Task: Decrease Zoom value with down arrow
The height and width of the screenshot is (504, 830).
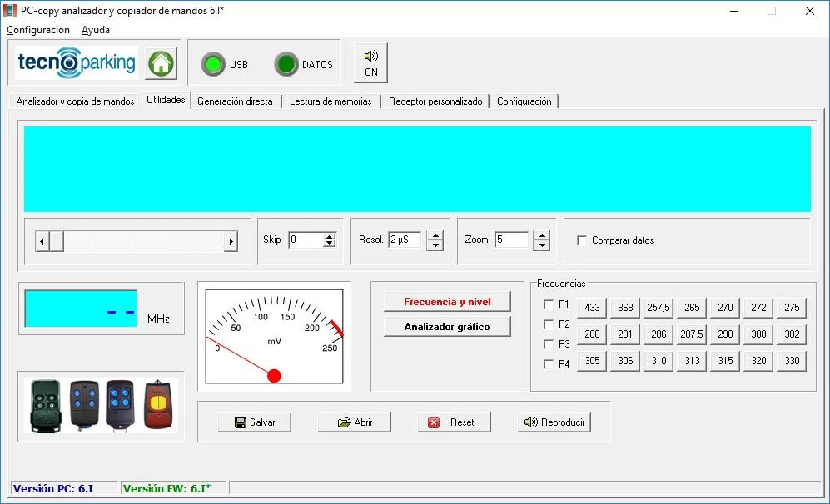Action: [541, 245]
